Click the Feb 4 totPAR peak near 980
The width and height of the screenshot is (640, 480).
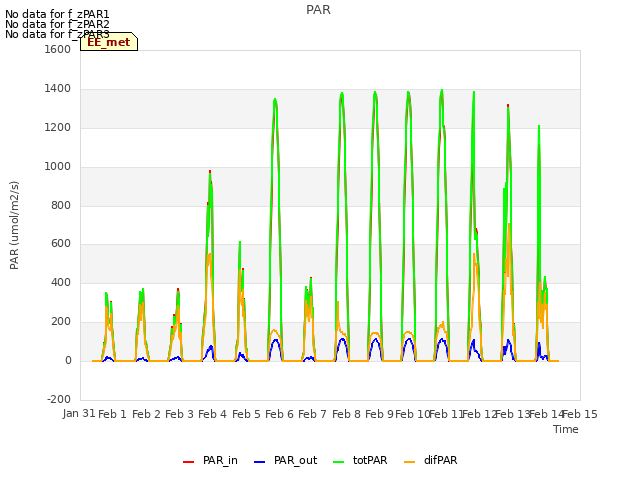tap(210, 172)
